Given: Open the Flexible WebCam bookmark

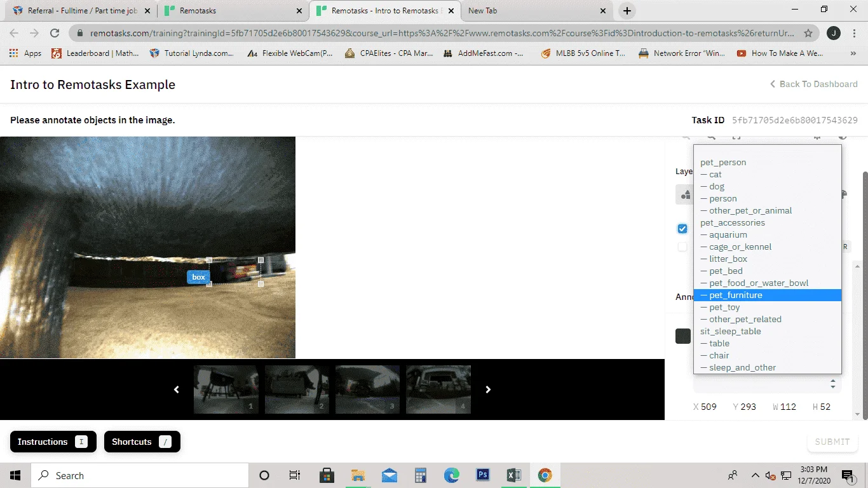Looking at the screenshot, I should pos(290,53).
